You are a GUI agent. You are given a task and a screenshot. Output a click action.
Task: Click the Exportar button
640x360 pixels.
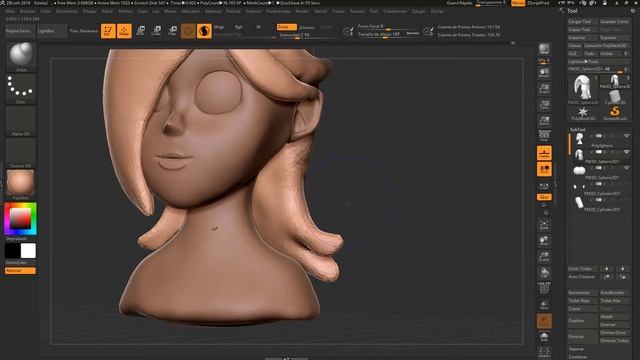[x=614, y=38]
